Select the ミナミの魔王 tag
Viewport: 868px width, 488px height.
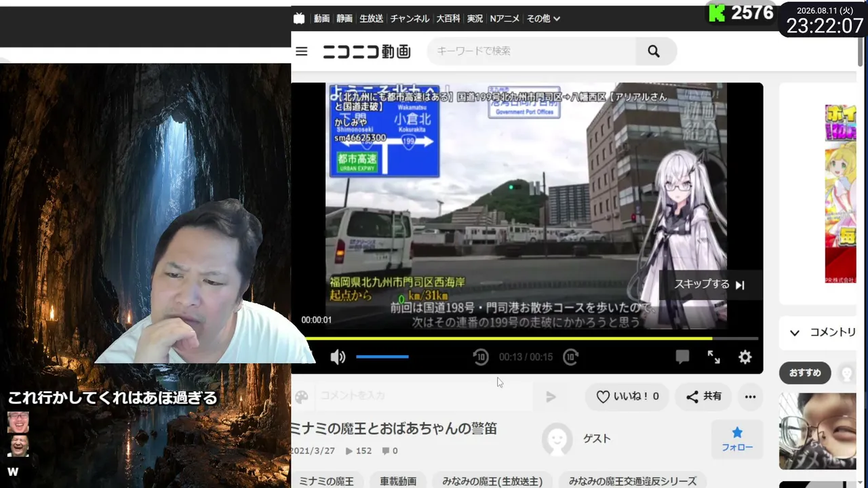coord(326,481)
